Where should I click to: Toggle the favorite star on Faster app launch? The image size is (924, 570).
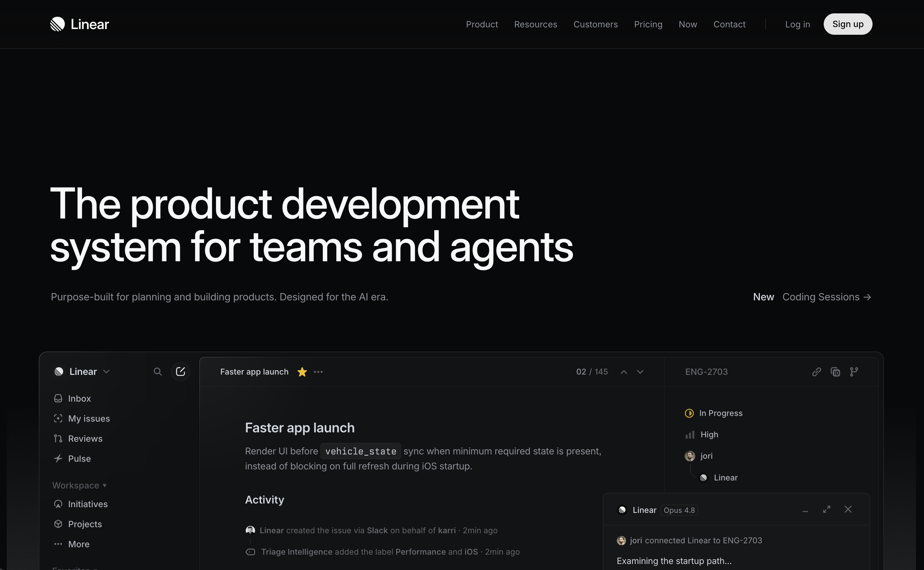(302, 372)
